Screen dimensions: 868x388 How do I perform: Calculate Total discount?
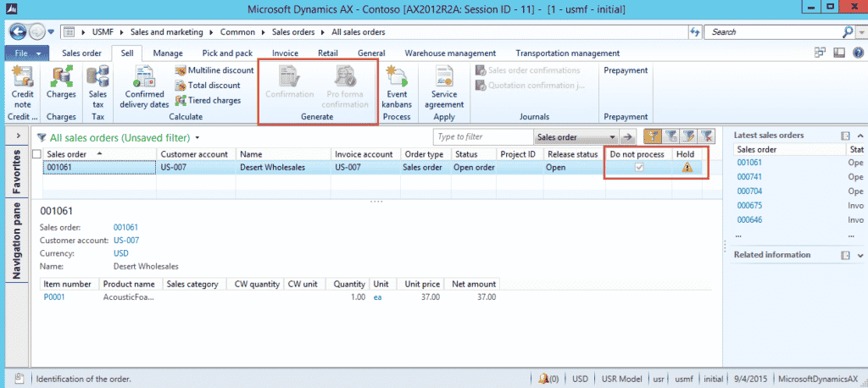(x=208, y=86)
